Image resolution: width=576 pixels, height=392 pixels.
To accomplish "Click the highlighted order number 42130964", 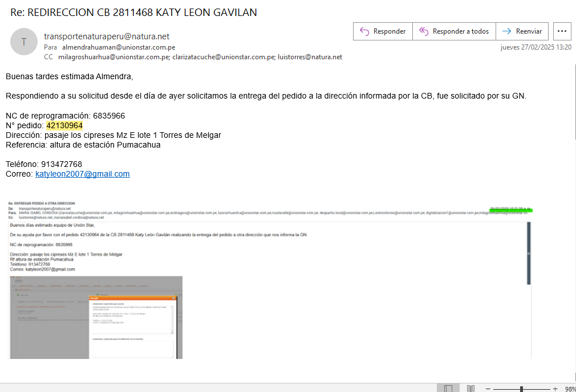I will (64, 125).
